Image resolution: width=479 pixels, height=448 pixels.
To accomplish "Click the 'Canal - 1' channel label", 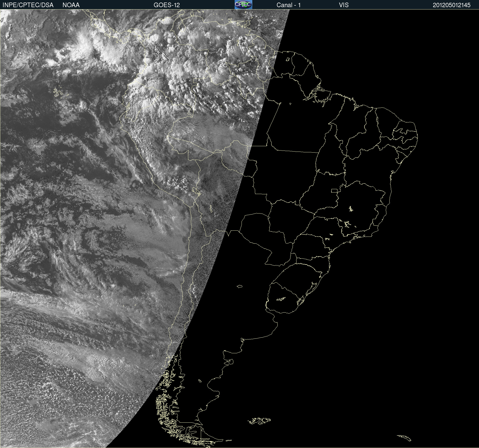I will coord(289,5).
